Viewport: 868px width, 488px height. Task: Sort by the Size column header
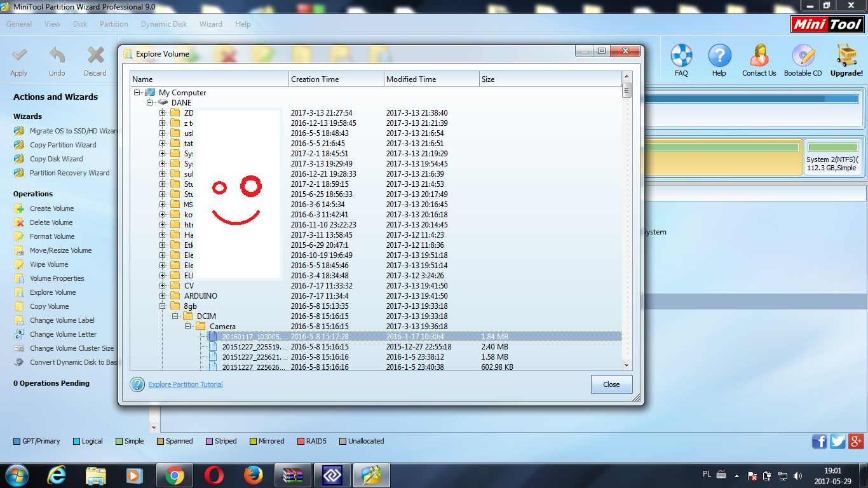pos(550,79)
